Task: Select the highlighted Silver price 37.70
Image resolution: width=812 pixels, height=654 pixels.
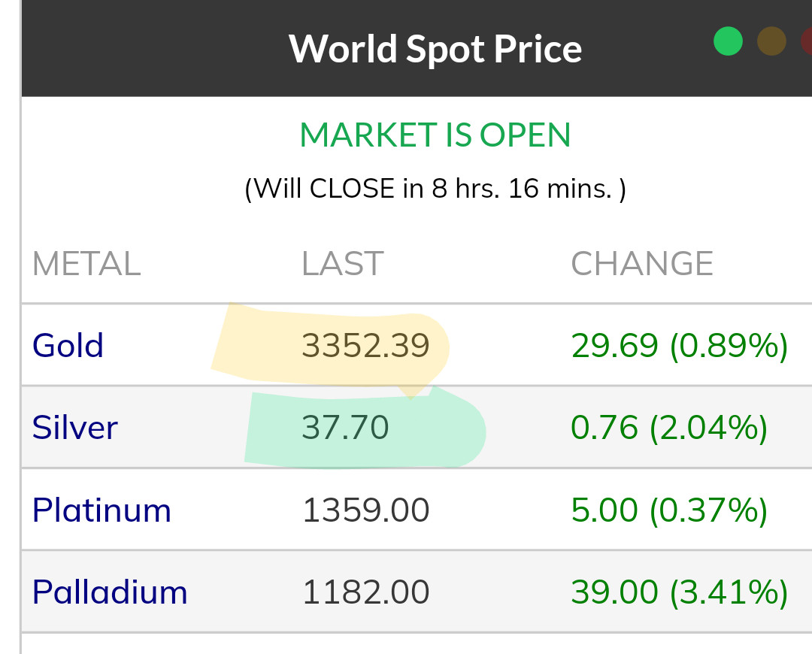Action: (345, 428)
